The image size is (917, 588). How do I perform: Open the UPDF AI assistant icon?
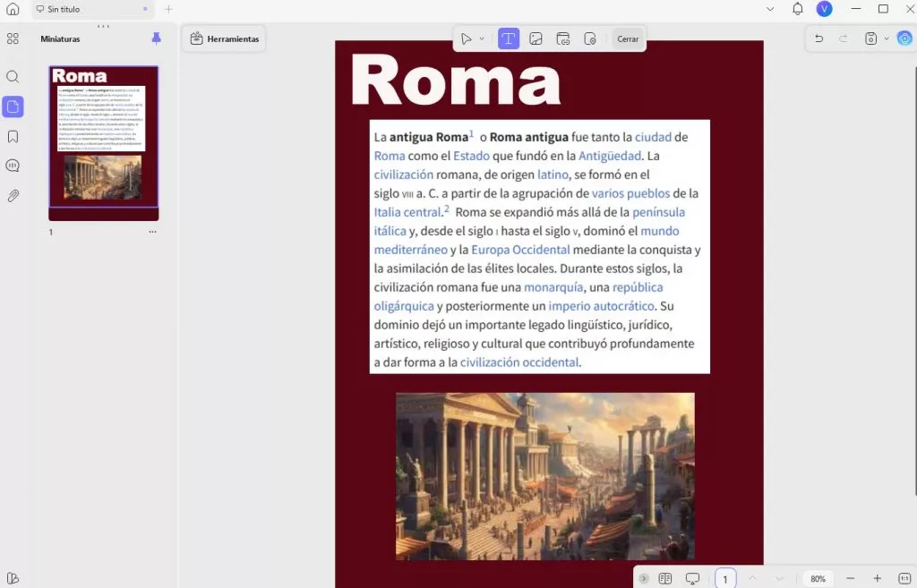904,38
